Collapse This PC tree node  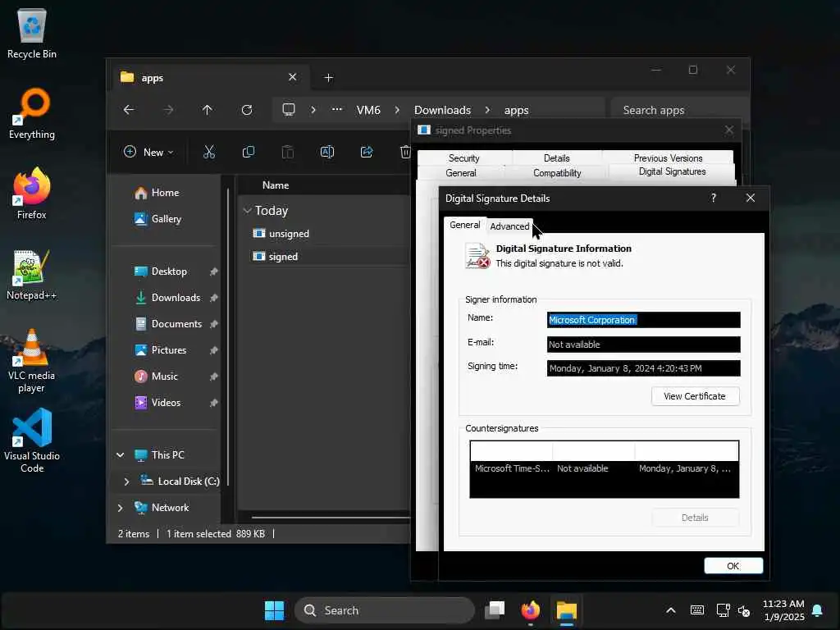click(121, 454)
